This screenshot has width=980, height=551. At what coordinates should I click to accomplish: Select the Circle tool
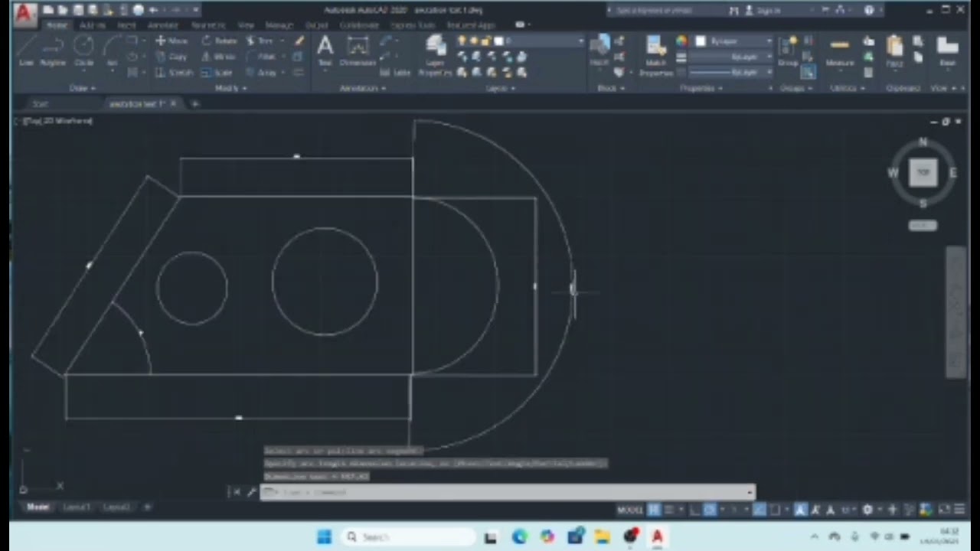[x=83, y=51]
